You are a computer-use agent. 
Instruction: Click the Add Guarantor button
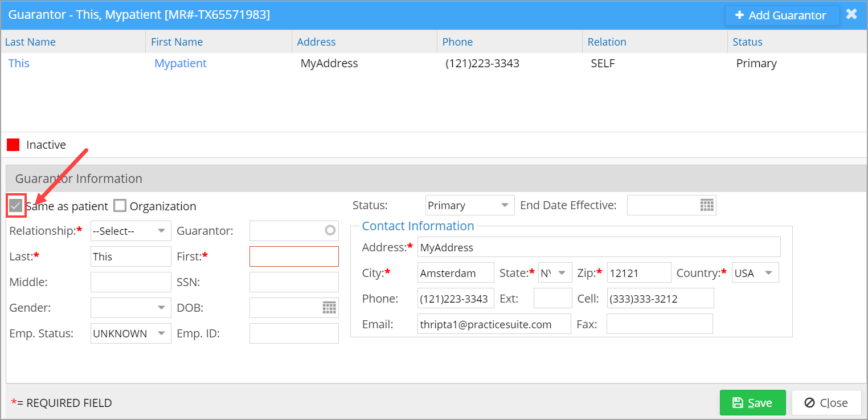[781, 15]
